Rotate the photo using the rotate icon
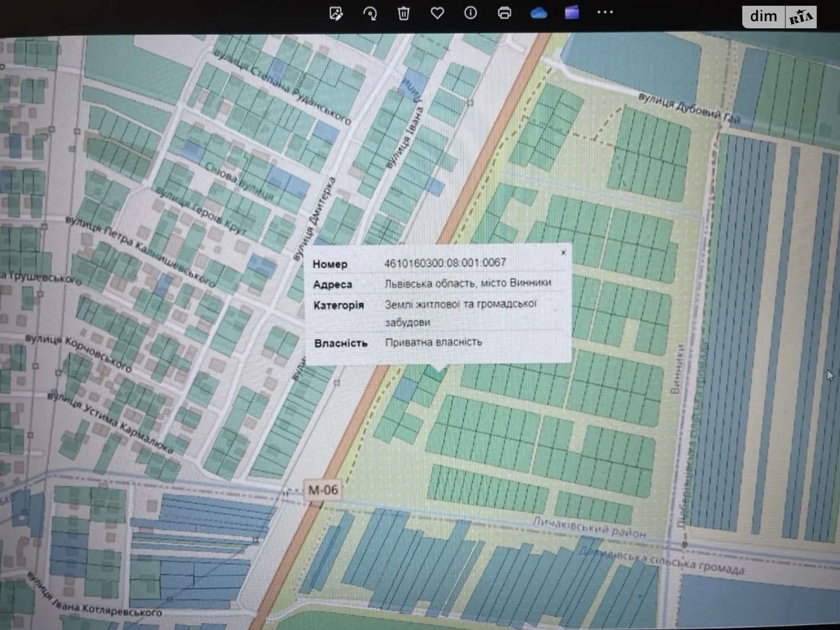840x630 pixels. click(370, 14)
